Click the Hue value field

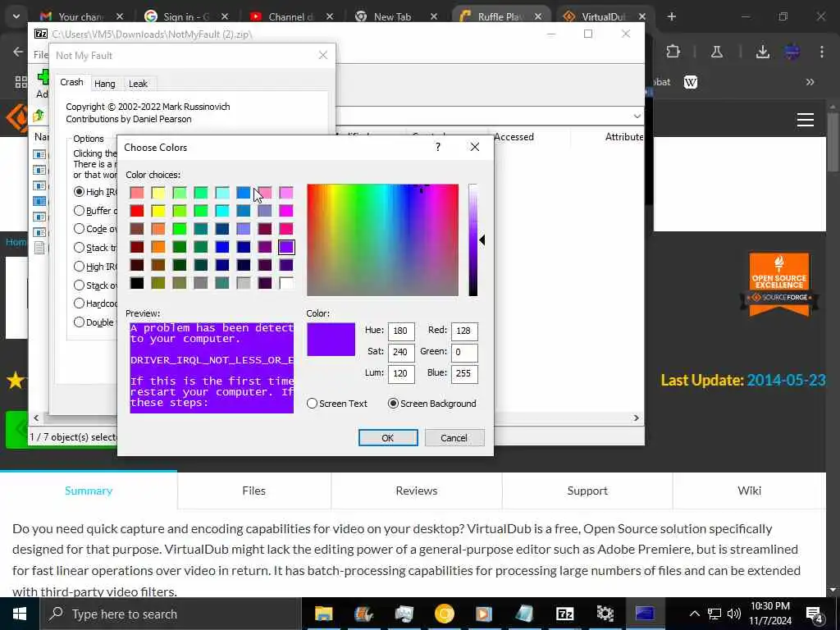(400, 331)
